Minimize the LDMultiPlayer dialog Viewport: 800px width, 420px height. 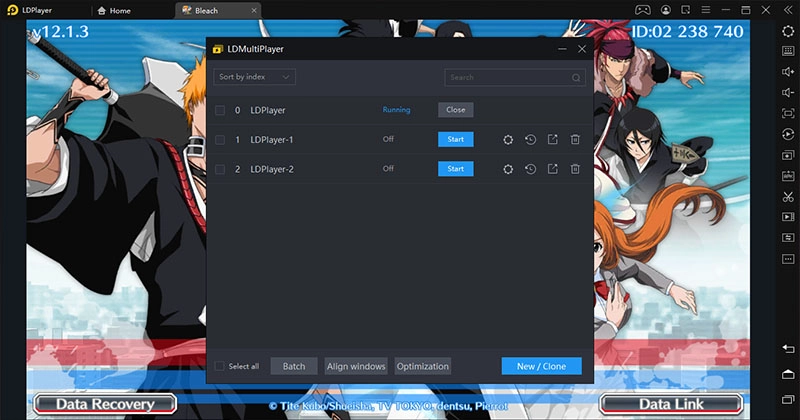562,49
